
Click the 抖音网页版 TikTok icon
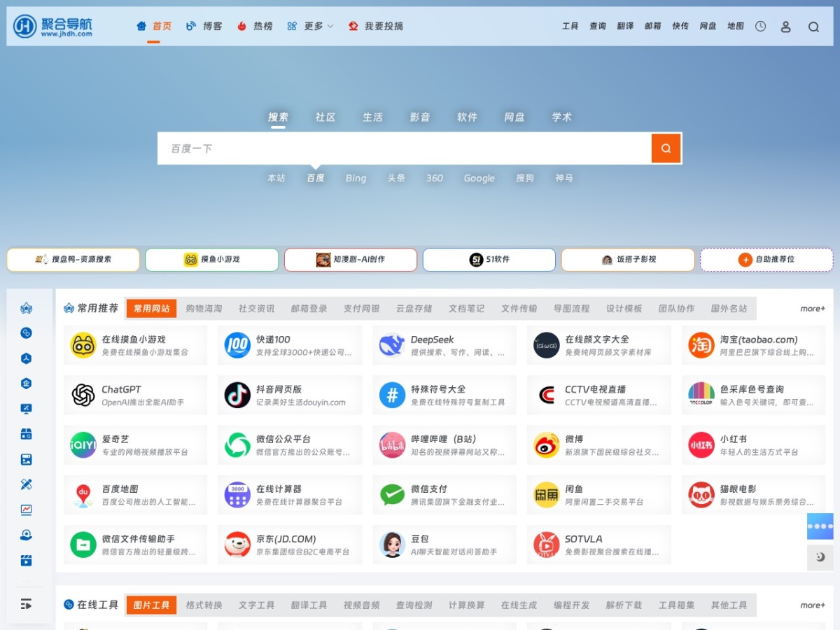[x=237, y=395]
